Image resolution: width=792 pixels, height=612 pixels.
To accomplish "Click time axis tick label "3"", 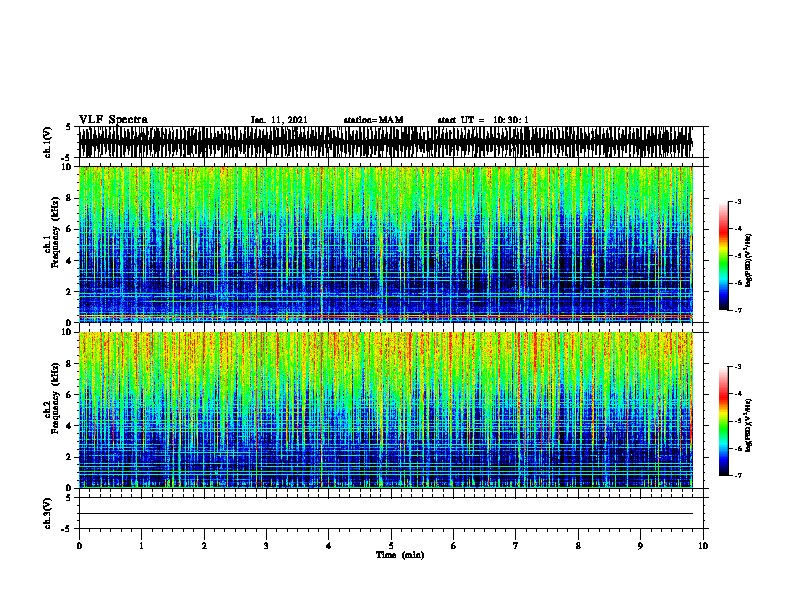I will click(266, 546).
